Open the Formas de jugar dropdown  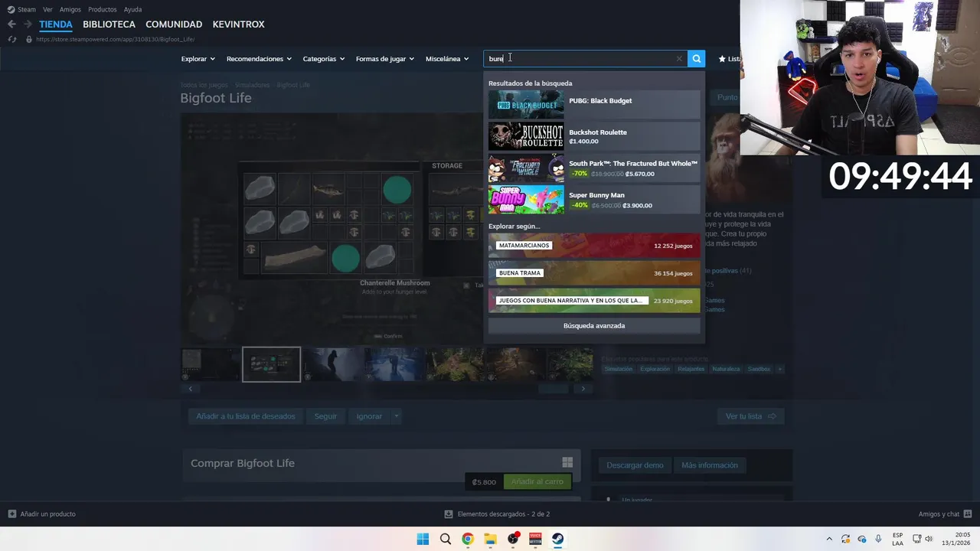click(x=384, y=59)
